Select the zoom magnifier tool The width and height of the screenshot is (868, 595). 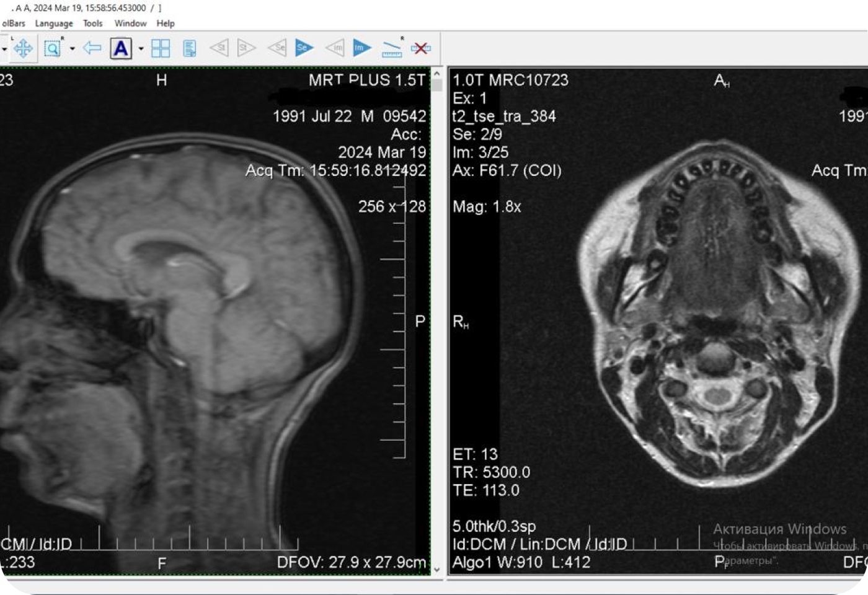[x=53, y=48]
